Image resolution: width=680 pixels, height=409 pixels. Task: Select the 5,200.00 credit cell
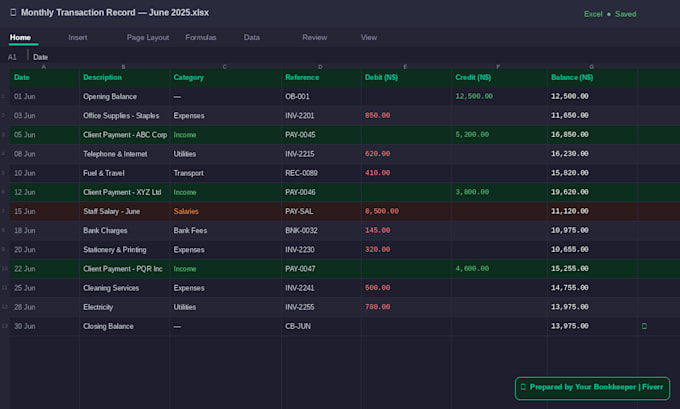499,134
